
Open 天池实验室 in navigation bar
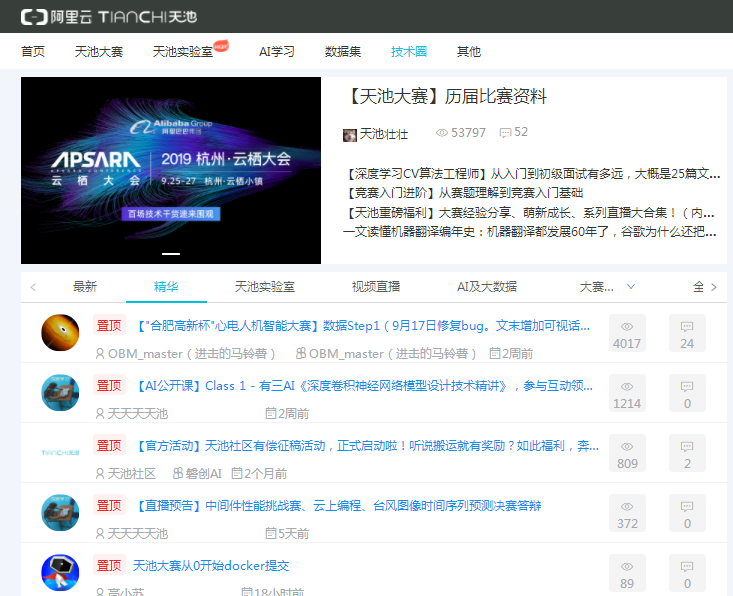[x=183, y=51]
